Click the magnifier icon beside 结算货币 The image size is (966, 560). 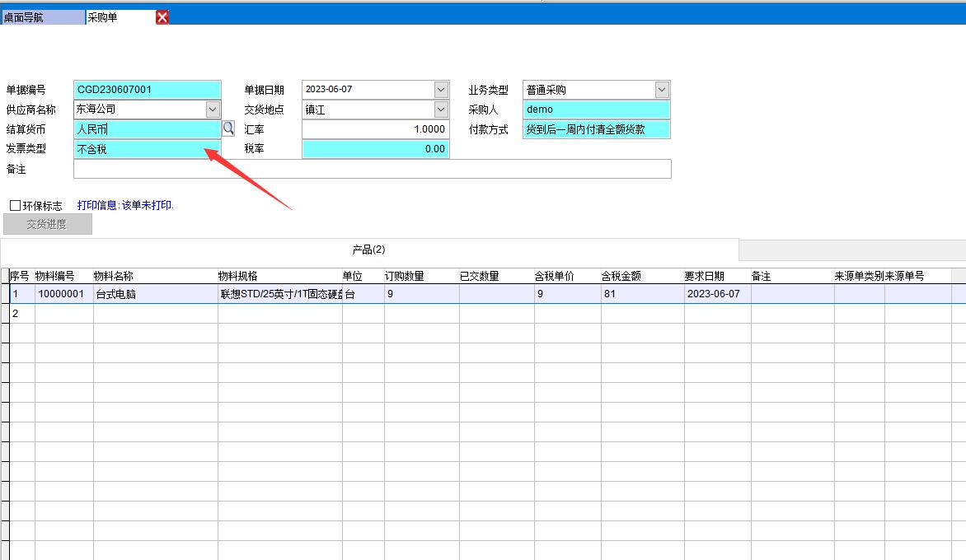point(228,128)
